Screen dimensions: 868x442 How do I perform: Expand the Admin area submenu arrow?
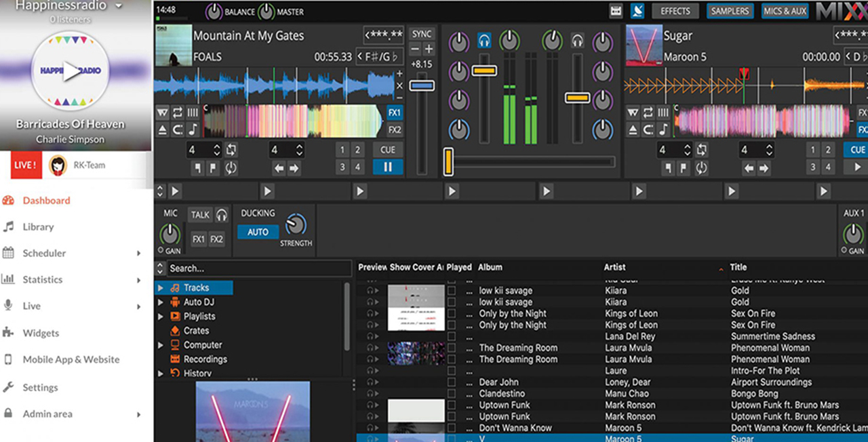(x=138, y=414)
